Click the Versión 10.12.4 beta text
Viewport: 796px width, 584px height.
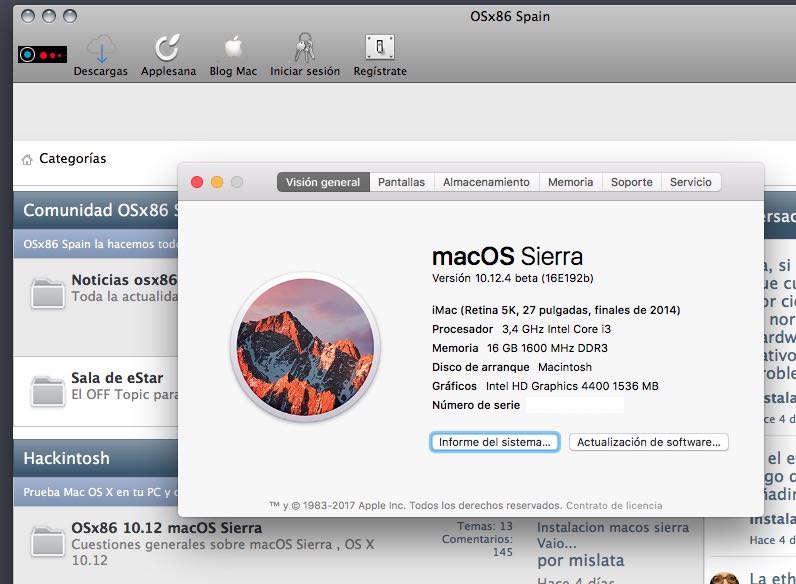(x=513, y=278)
